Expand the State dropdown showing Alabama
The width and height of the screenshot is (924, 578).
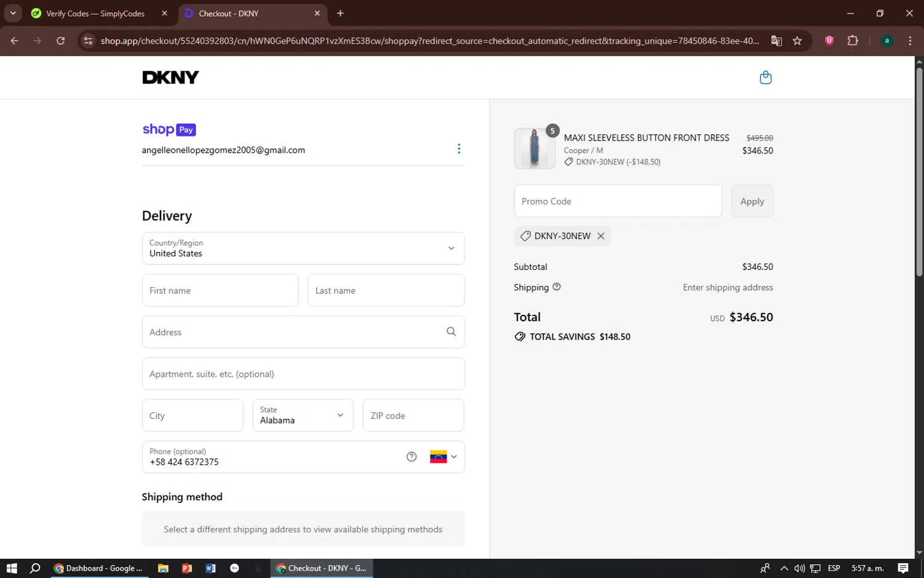click(x=303, y=415)
